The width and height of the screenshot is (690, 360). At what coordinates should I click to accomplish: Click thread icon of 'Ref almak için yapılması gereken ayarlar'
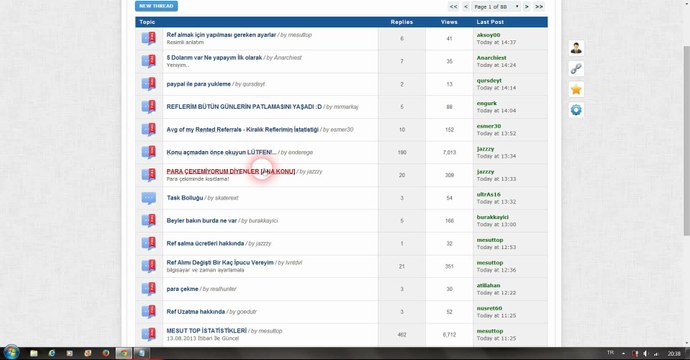pos(149,38)
